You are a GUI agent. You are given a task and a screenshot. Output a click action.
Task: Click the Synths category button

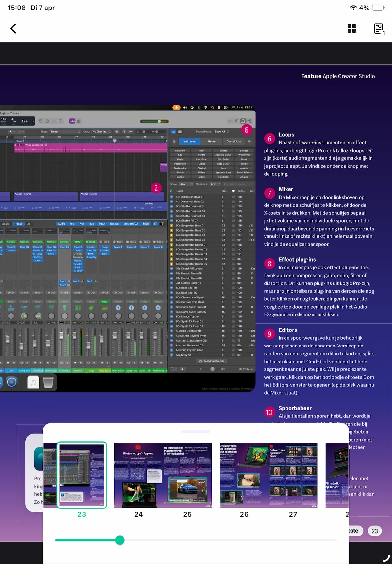[202, 155]
